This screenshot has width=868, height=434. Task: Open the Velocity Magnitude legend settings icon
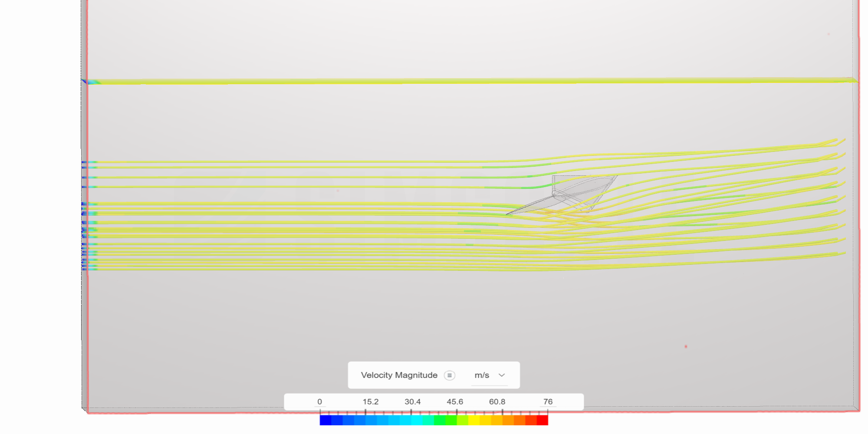[x=450, y=375]
